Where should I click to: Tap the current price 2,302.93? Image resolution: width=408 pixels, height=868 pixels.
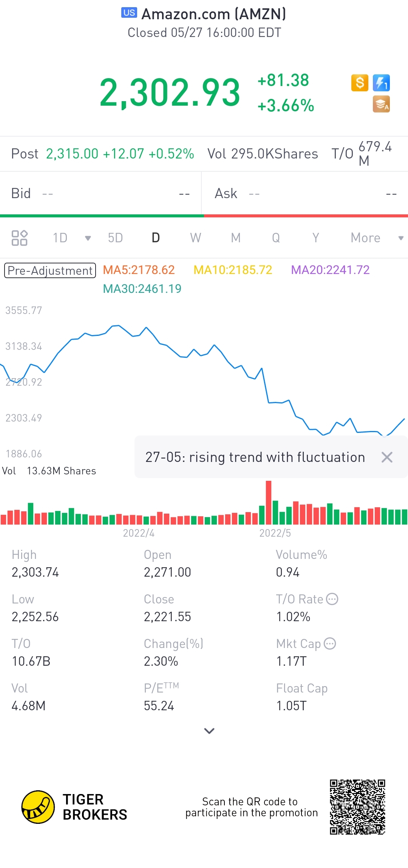tap(170, 92)
